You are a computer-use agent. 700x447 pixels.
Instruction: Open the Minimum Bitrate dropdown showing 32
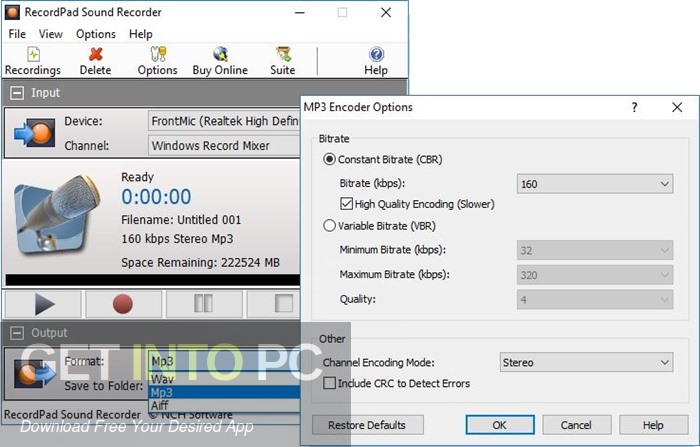click(x=595, y=250)
